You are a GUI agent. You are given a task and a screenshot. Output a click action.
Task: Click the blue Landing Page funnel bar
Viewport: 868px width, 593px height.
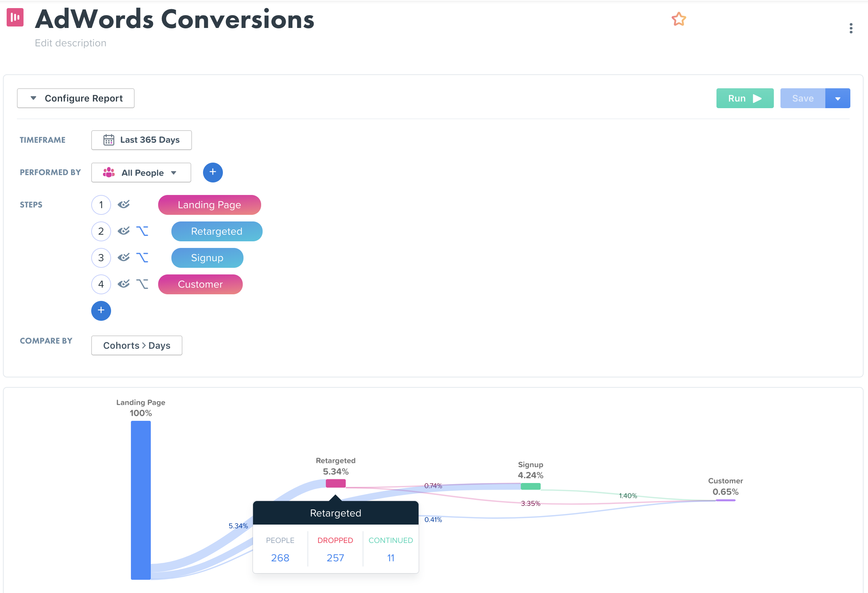(141, 500)
